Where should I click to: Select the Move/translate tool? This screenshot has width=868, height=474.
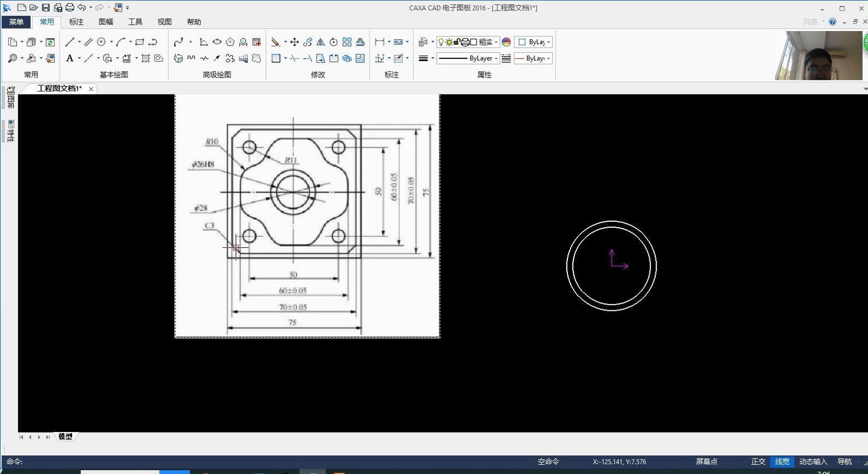tap(295, 42)
